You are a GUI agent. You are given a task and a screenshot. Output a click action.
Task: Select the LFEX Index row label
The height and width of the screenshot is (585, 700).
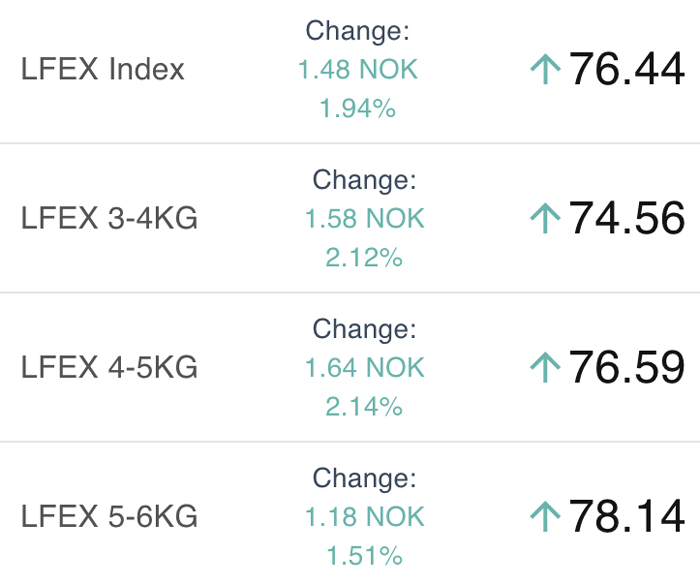point(103,70)
